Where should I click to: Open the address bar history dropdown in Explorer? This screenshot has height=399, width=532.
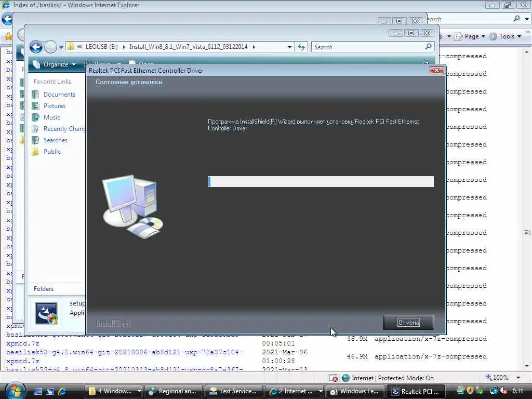coord(289,47)
